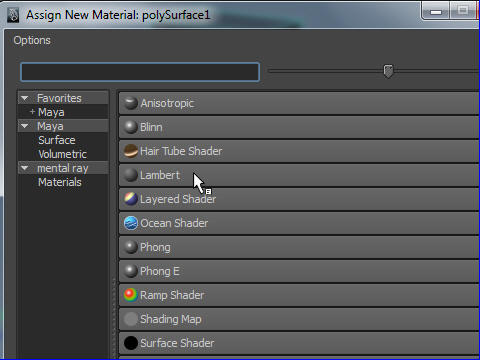Open the Options menu
The image size is (480, 360).
coord(32,40)
